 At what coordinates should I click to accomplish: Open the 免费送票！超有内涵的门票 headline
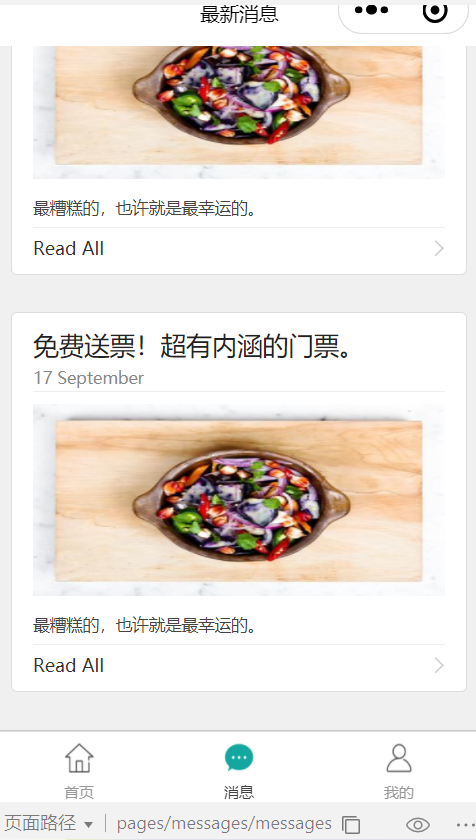193,346
